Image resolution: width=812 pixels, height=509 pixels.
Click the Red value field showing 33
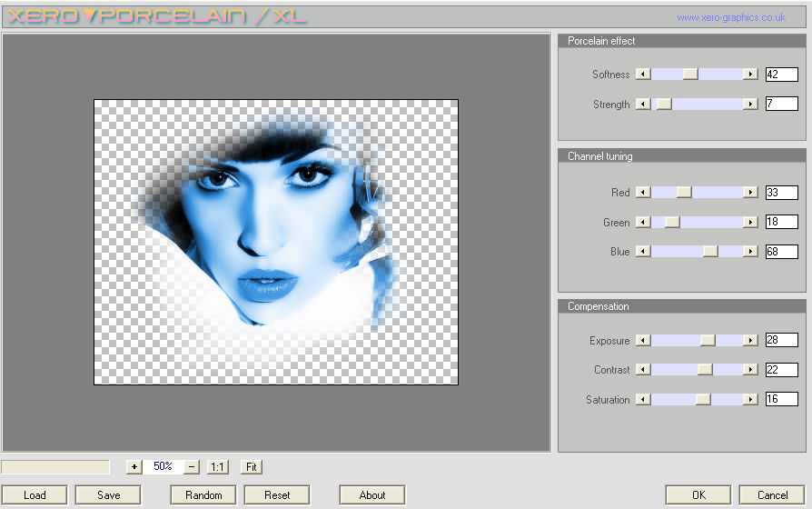coord(782,193)
